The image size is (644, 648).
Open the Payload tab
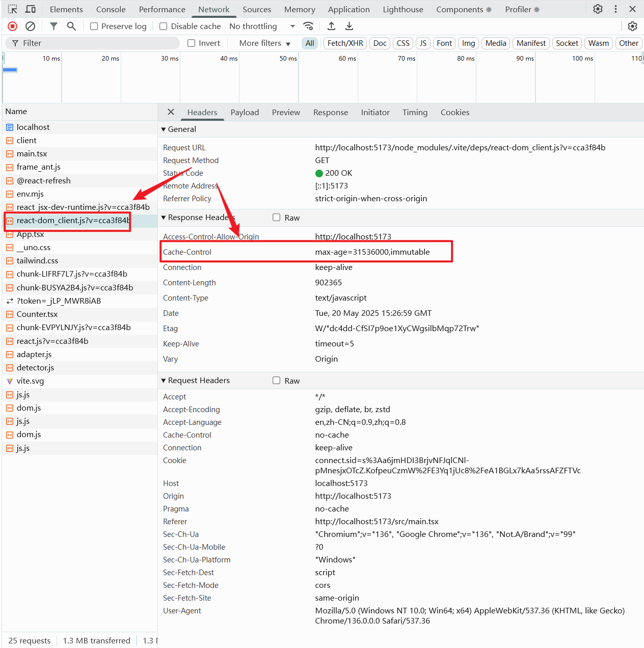click(245, 112)
